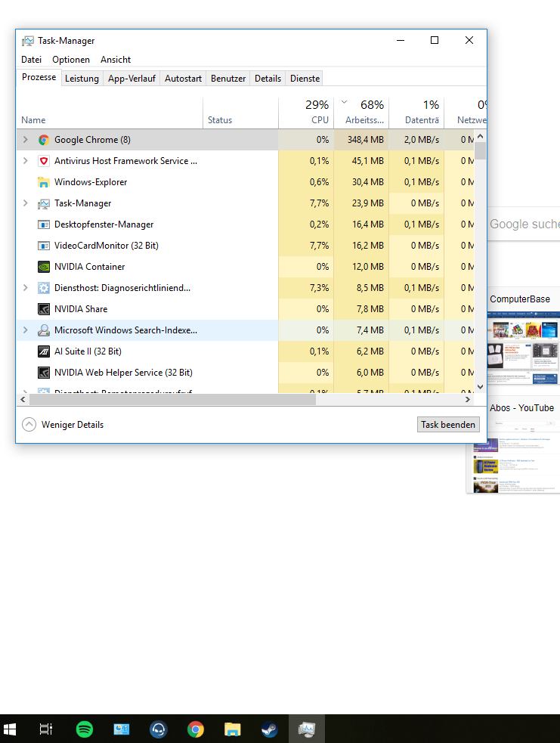
Task: Click the vertical scrollbar thumb
Action: 480,151
